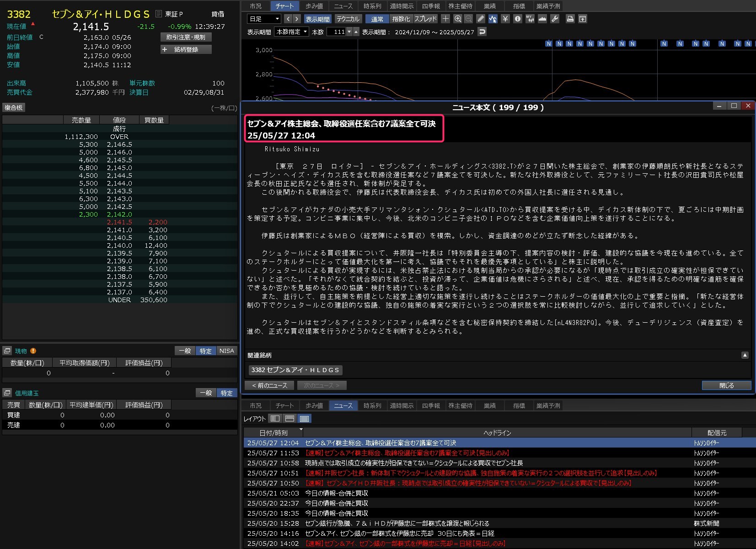The height and width of the screenshot is (549, 756).
Task: Toggle the chart cursor pointer tool
Action: click(x=493, y=19)
